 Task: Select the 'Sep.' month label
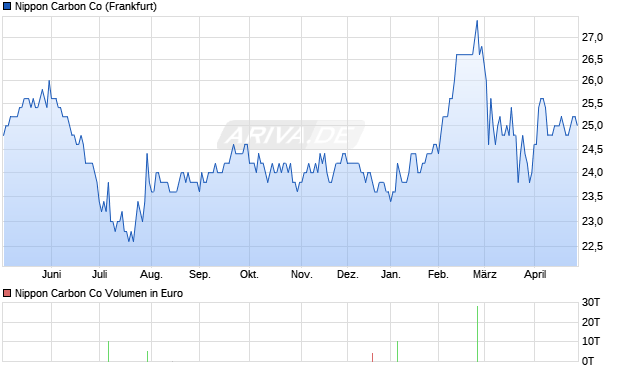click(x=200, y=274)
